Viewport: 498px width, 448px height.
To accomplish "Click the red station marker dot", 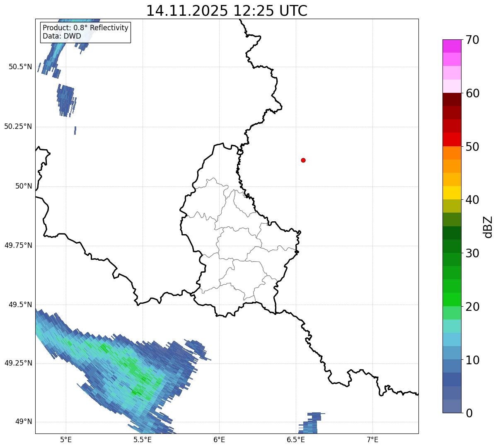I will click(303, 160).
